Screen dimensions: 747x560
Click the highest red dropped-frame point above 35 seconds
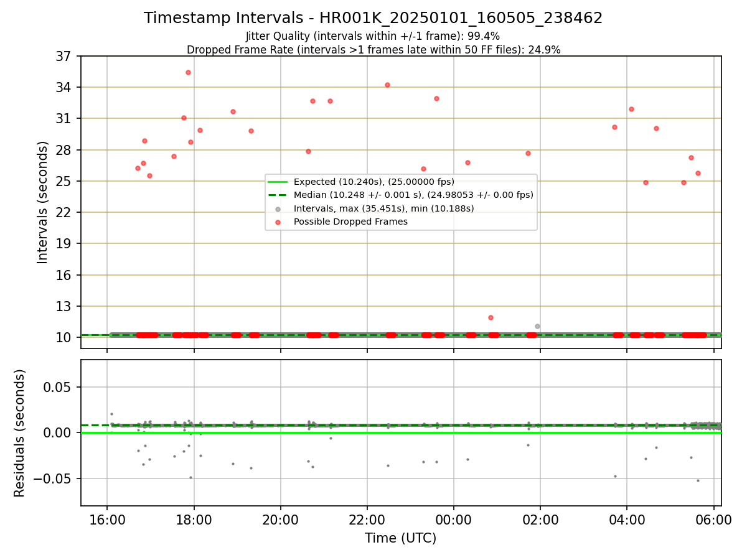[188, 72]
